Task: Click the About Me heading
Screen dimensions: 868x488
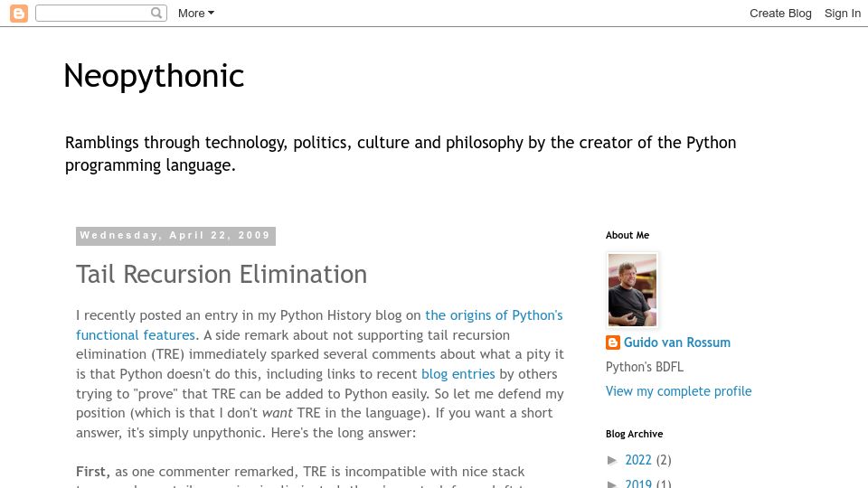Action: tap(627, 235)
